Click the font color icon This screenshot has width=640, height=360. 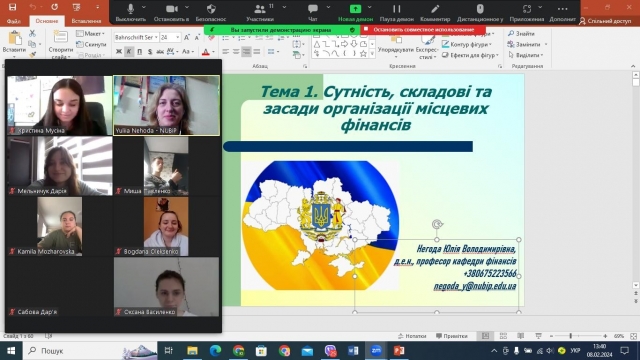click(206, 52)
